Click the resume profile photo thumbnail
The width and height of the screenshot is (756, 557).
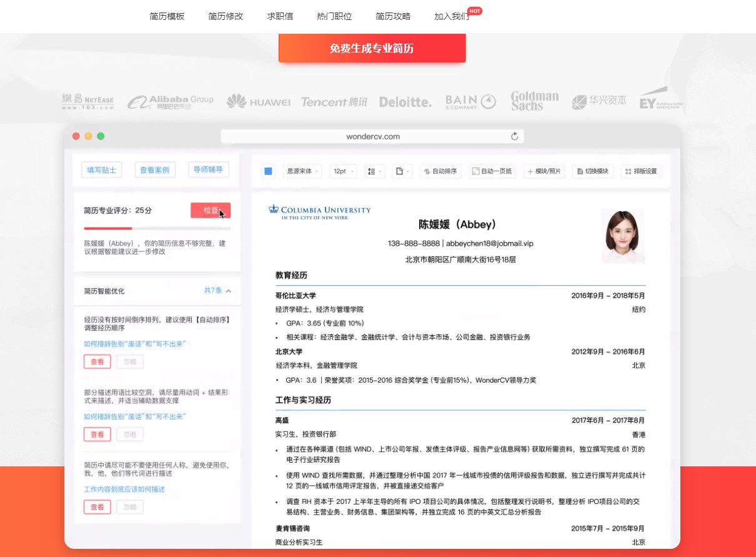622,236
